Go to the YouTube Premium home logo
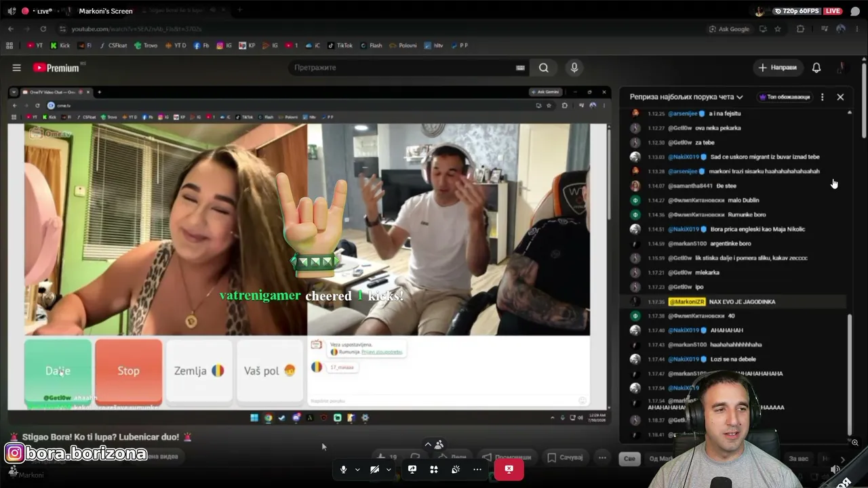This screenshot has height=488, width=868. [56, 68]
